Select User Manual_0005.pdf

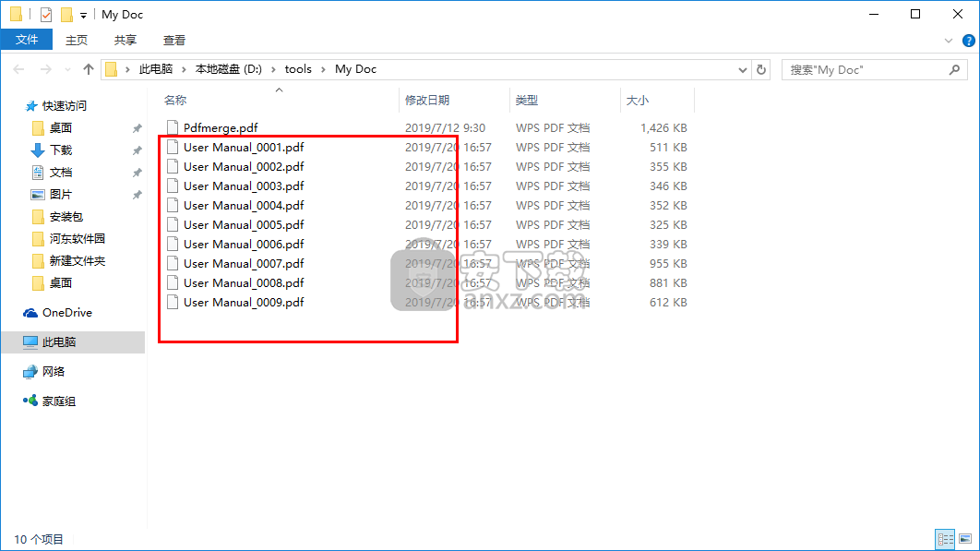[x=244, y=225]
